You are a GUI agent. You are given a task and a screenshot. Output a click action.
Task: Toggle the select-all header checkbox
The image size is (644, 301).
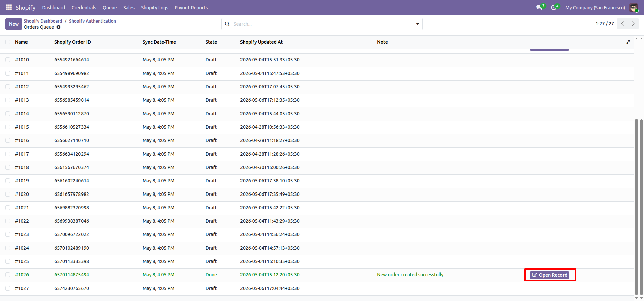(8, 42)
